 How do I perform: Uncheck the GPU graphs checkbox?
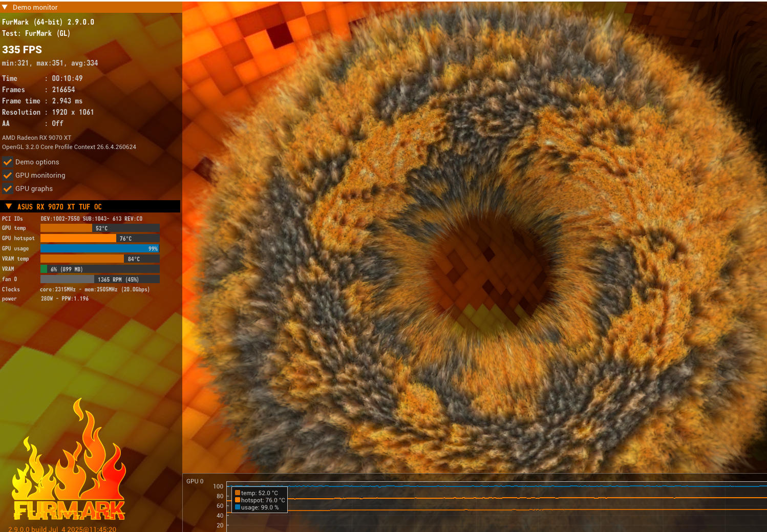[8, 188]
